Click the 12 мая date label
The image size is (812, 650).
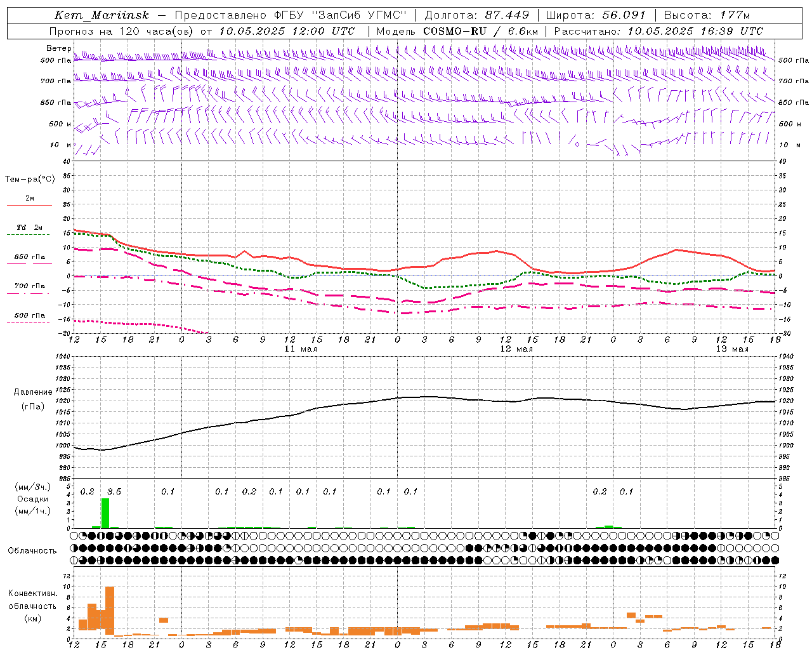[x=516, y=349]
